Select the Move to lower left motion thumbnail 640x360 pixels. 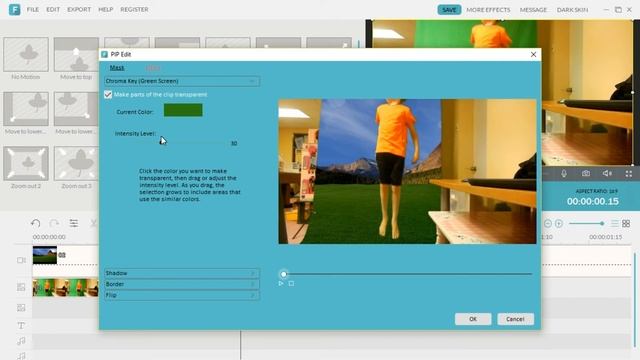pyautogui.click(x=26, y=109)
